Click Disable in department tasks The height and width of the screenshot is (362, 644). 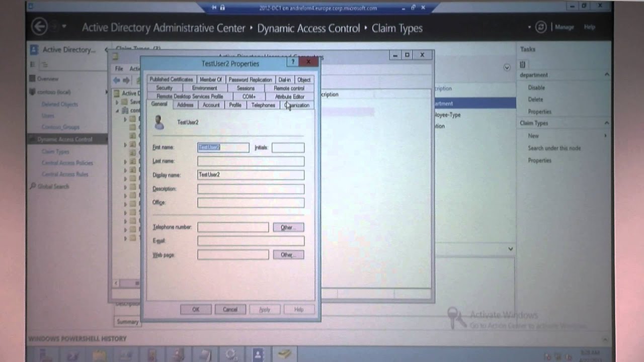point(536,87)
